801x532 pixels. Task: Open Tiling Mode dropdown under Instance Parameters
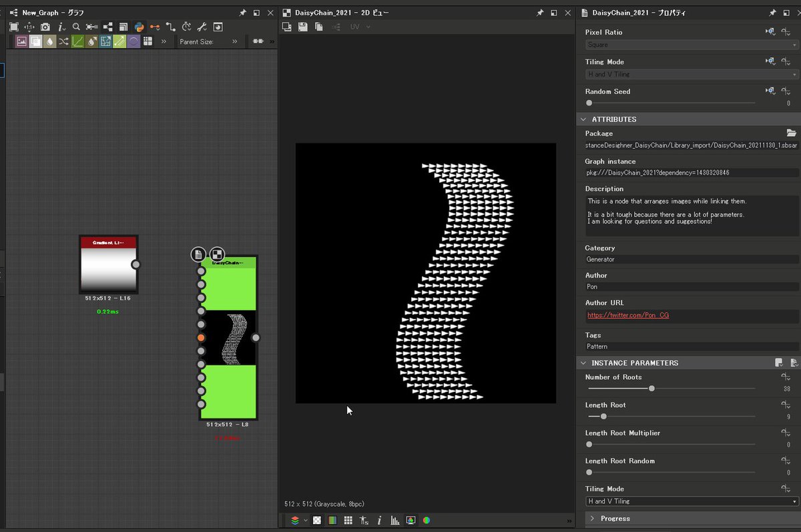click(692, 501)
